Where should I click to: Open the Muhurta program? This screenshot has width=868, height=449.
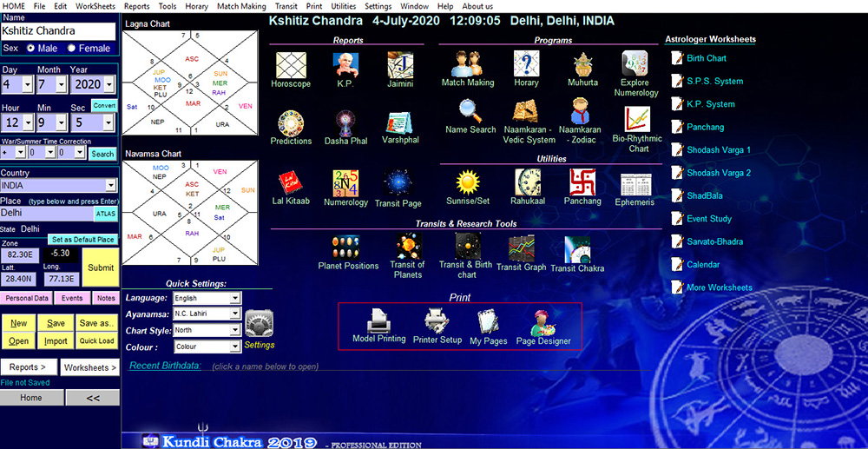point(582,64)
